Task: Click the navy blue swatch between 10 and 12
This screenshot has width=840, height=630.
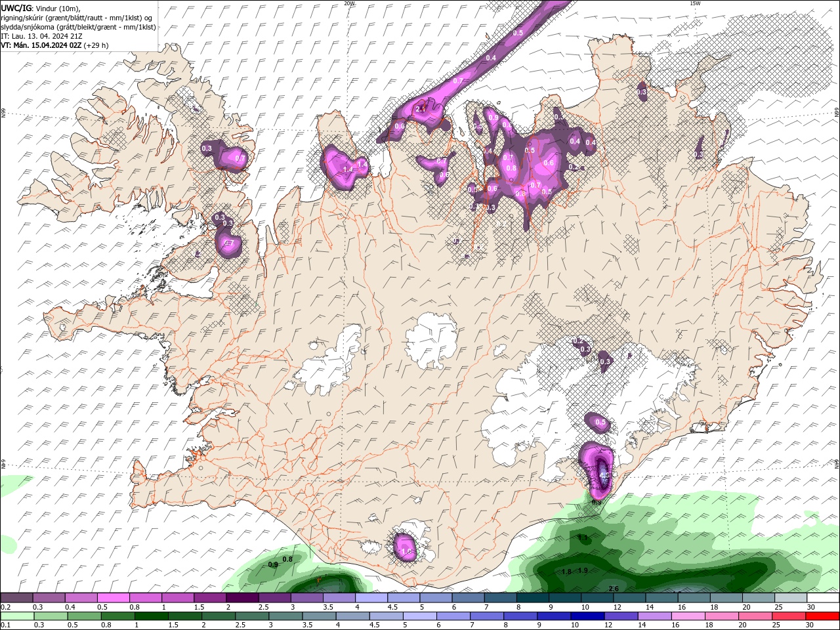Action: (x=586, y=616)
